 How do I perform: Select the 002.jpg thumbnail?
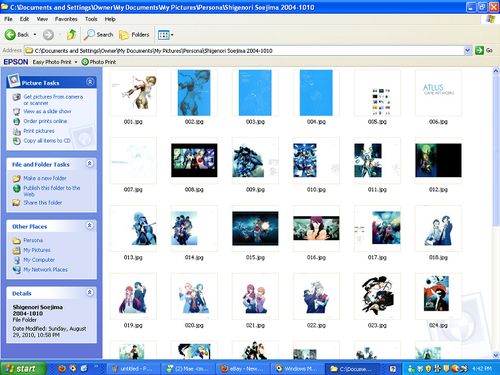click(194, 93)
